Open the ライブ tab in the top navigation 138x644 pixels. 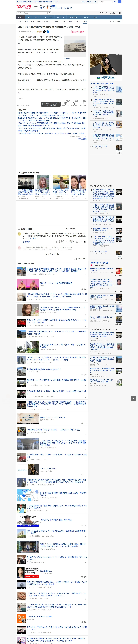pos(37,17)
